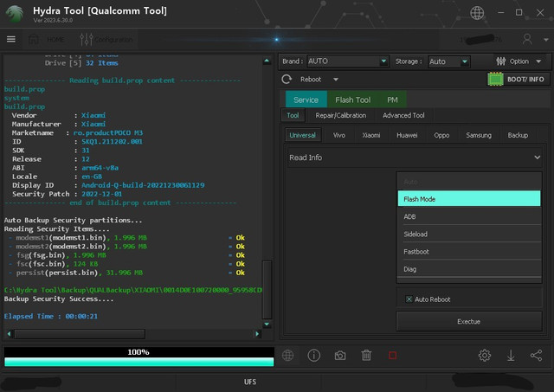Viewport: 554px width, 392px height.
Task: Select the Vivo brand tab
Action: (338, 135)
